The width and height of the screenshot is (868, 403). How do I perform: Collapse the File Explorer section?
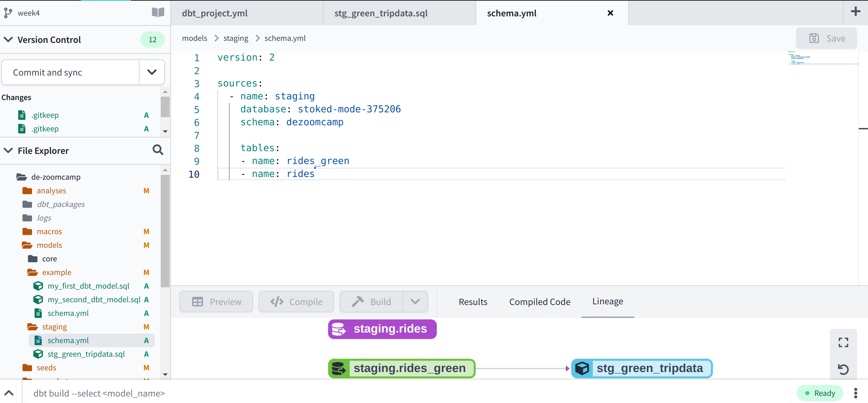pos(8,150)
